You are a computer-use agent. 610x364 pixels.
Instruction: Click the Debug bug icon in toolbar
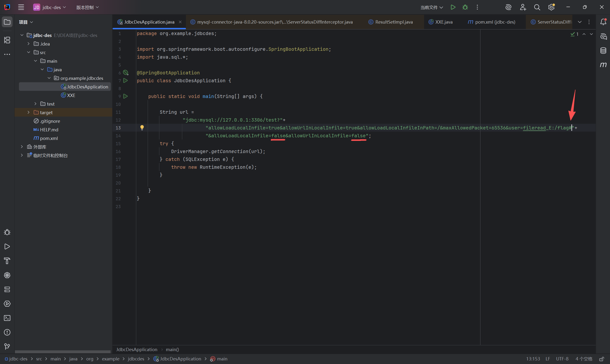(x=465, y=7)
